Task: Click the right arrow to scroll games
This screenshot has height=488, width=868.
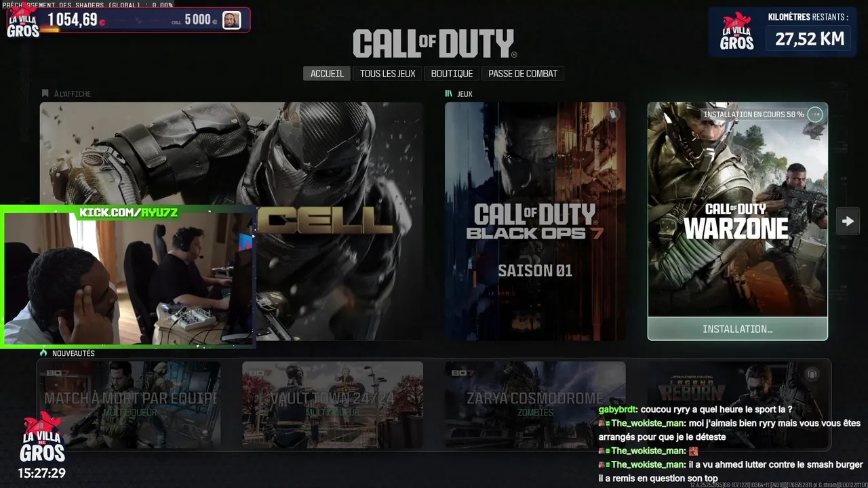Action: (x=848, y=221)
